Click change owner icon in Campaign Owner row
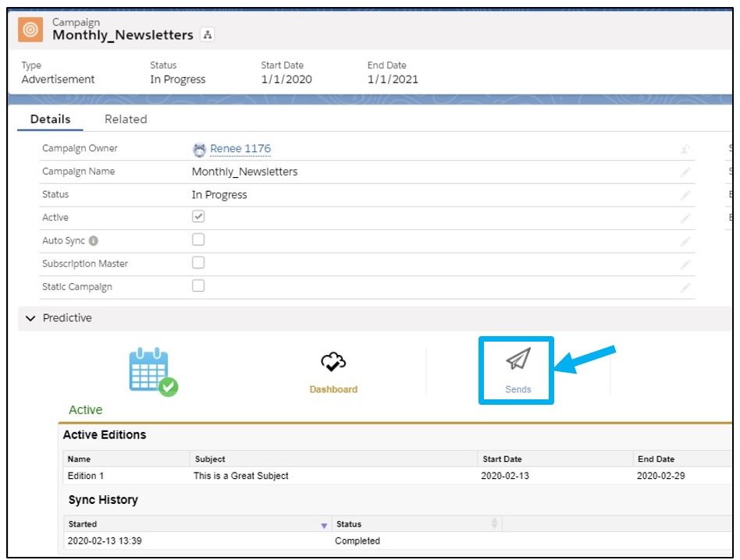Viewport: 740px width, 560px height. tap(685, 149)
